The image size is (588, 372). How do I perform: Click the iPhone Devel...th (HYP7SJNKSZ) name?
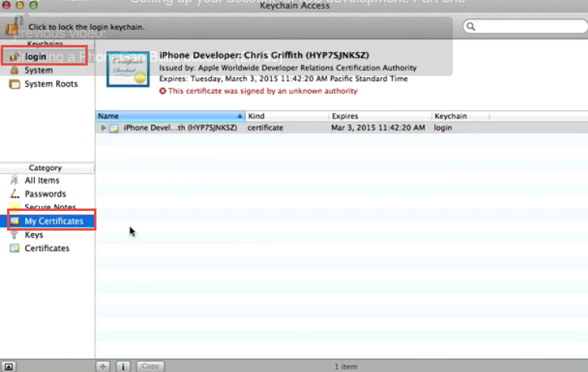pyautogui.click(x=180, y=128)
